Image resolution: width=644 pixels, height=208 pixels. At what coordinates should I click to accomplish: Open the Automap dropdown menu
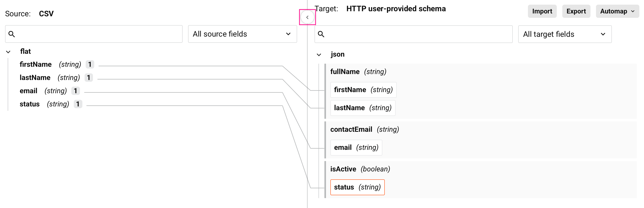(617, 11)
